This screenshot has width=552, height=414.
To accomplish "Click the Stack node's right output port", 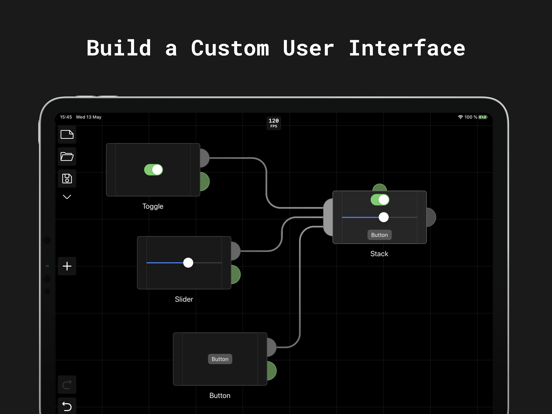I will pos(431,217).
